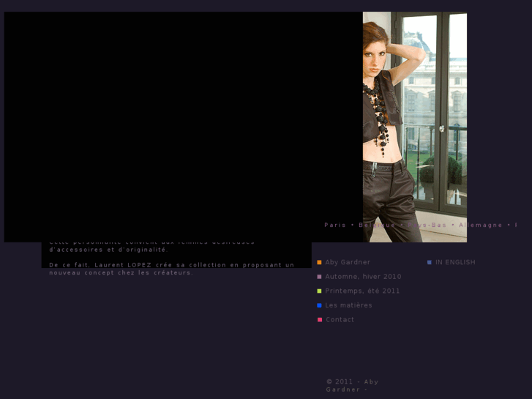This screenshot has width=532, height=399.
Task: Click the scrolling text 'Paris'
Action: 335,225
